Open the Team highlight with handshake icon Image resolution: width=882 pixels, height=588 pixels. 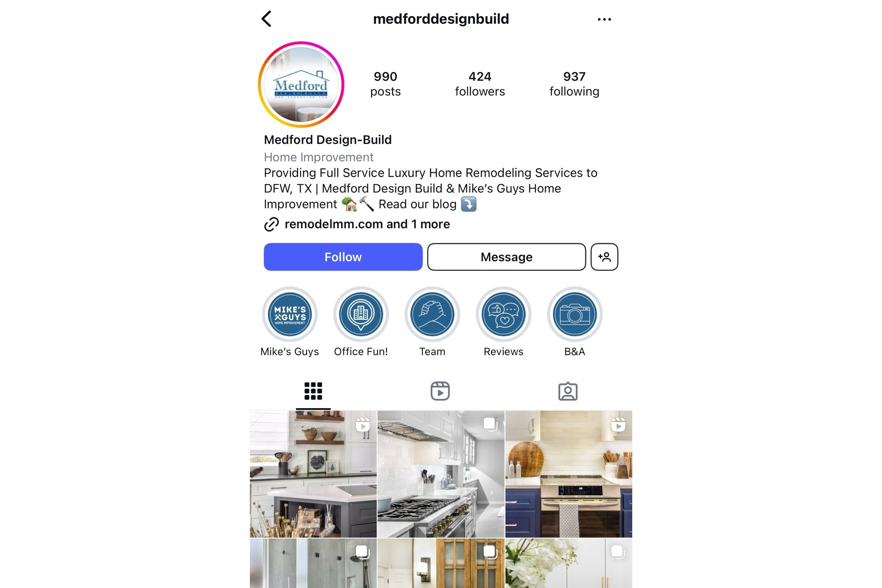(x=432, y=314)
